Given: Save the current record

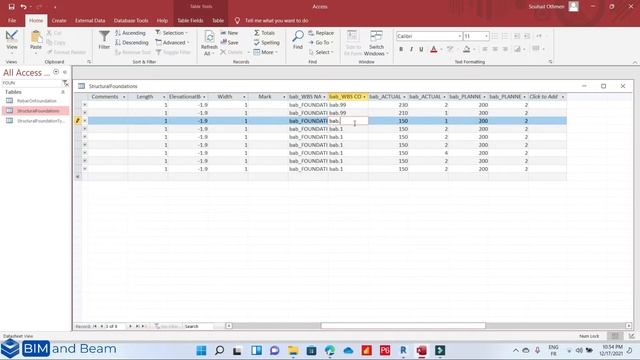Looking at the screenshot, I should [x=229, y=42].
